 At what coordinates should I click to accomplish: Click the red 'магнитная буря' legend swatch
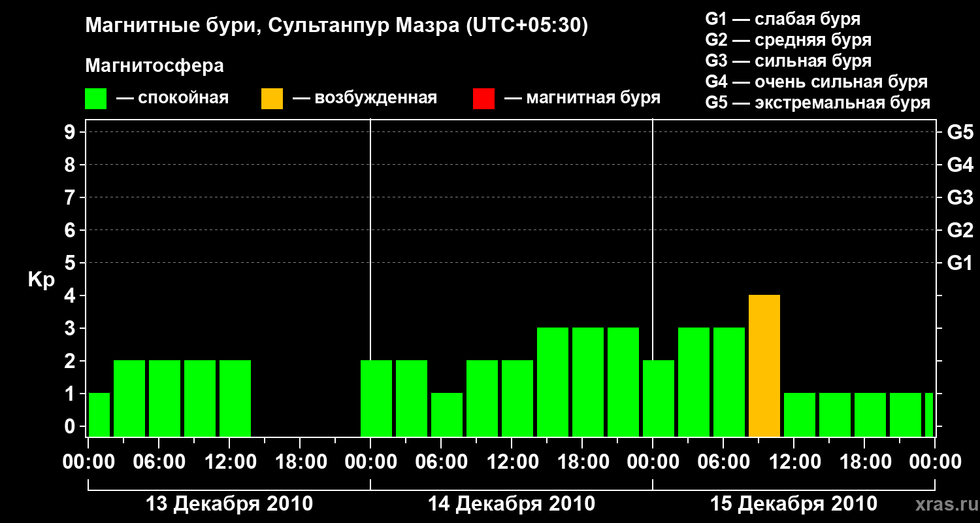(483, 99)
